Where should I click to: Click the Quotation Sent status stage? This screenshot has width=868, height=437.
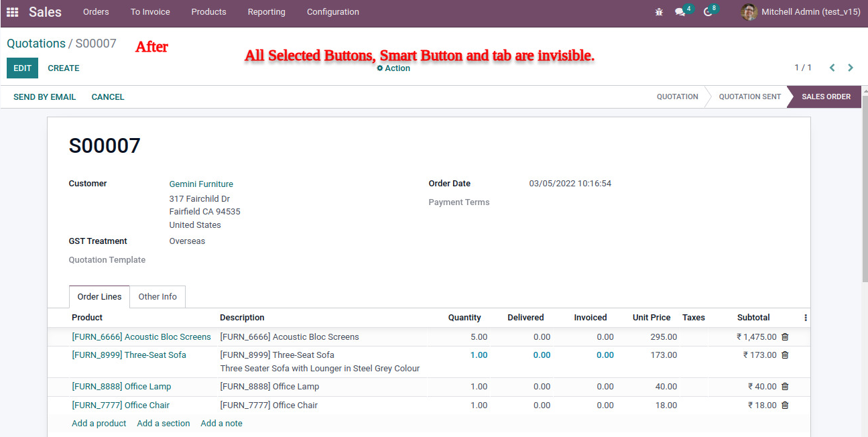(x=749, y=97)
